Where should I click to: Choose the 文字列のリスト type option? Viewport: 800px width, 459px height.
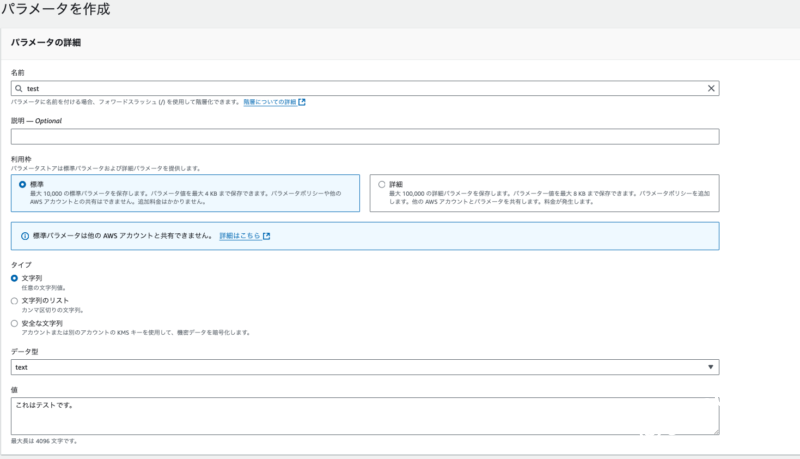(14, 300)
